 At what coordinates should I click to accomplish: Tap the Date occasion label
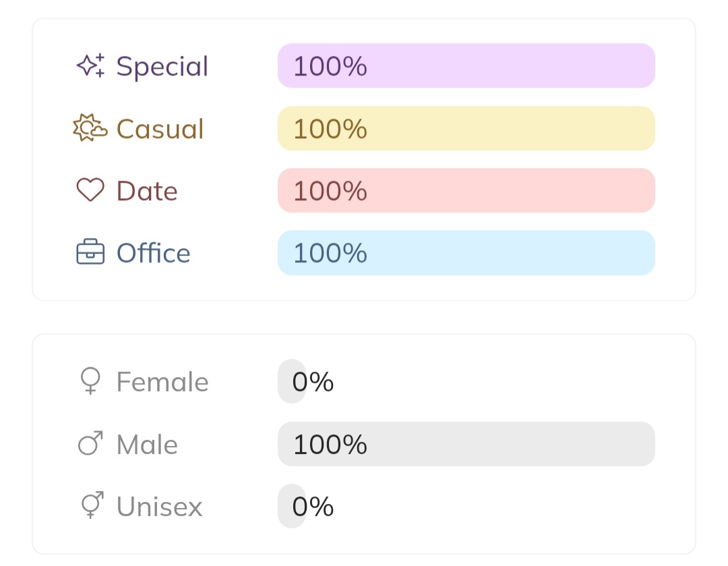point(147,191)
